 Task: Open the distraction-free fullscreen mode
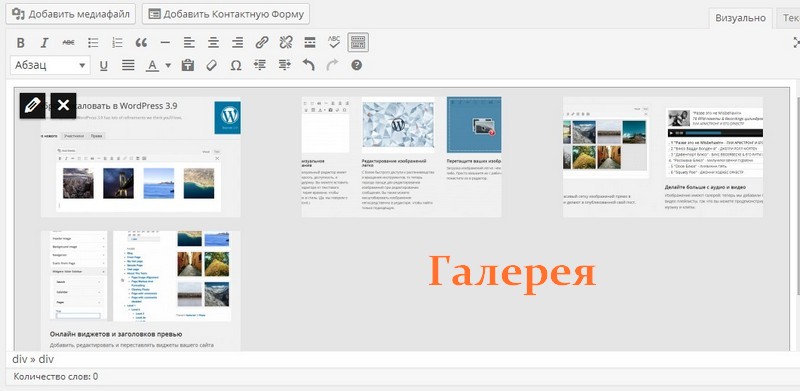coord(796,43)
